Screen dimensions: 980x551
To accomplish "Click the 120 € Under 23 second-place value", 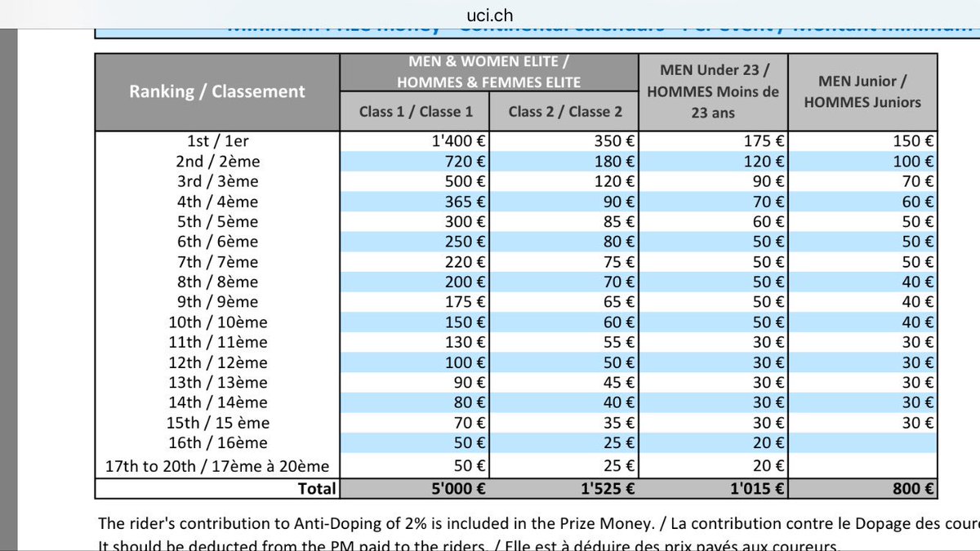I will (764, 162).
